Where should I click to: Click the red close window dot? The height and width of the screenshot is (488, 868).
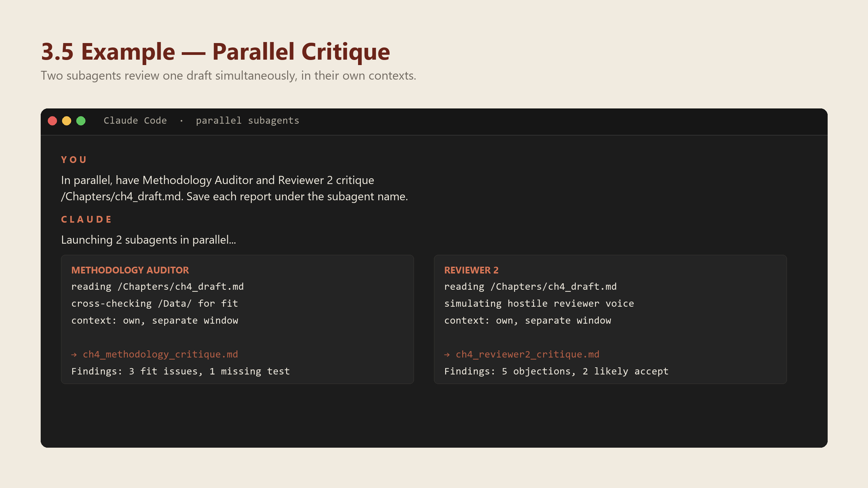53,121
